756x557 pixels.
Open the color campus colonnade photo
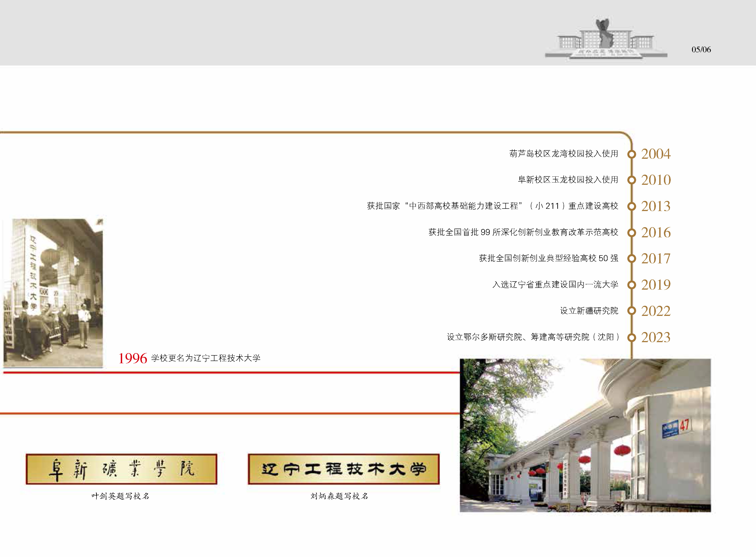click(585, 435)
